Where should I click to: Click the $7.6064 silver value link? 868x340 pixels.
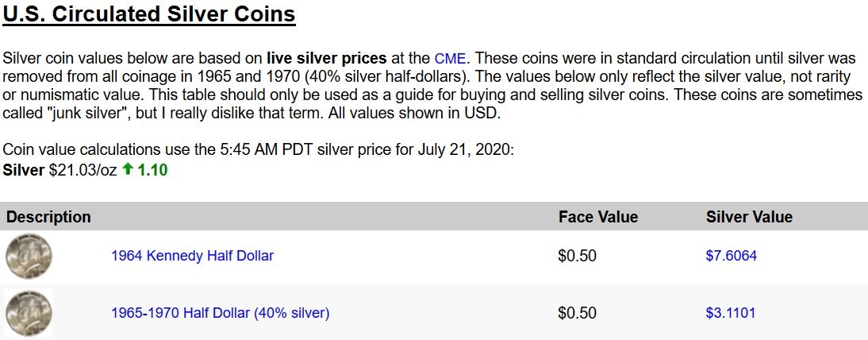click(732, 256)
